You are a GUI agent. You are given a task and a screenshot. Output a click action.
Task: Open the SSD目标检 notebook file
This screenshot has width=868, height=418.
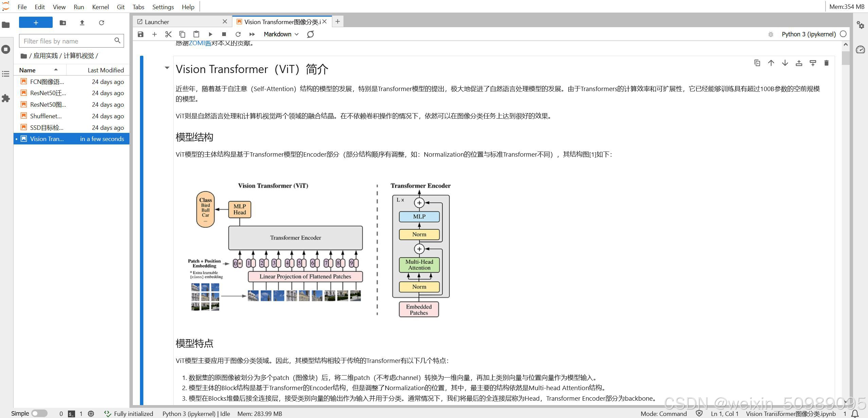click(72, 127)
